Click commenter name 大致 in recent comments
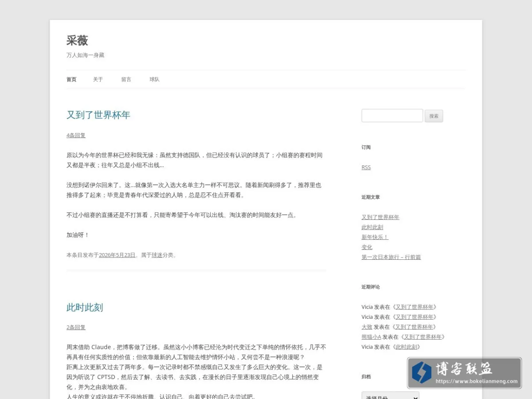Viewport: 532px width, 399px height. 367,327
